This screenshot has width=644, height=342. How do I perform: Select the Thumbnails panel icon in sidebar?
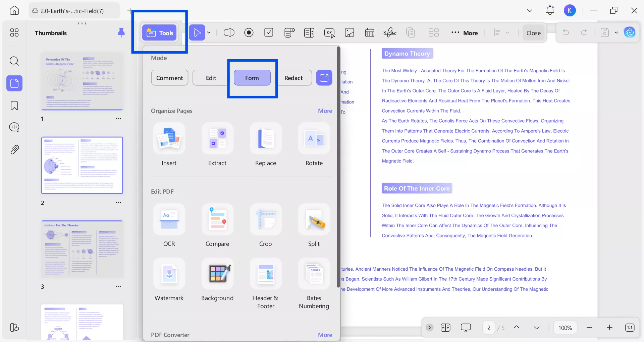coord(14,83)
